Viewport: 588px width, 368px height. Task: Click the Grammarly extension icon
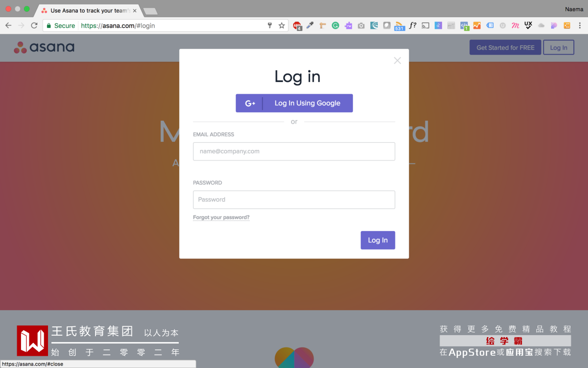[335, 26]
